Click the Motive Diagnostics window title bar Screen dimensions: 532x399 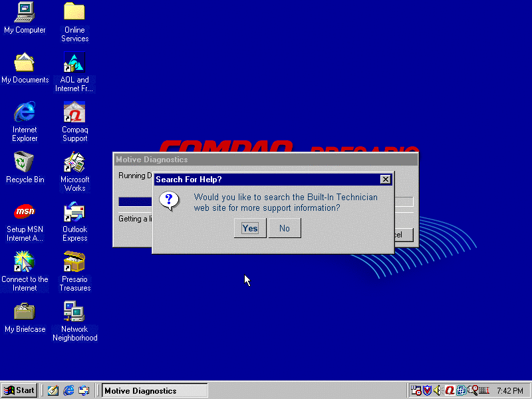point(265,160)
